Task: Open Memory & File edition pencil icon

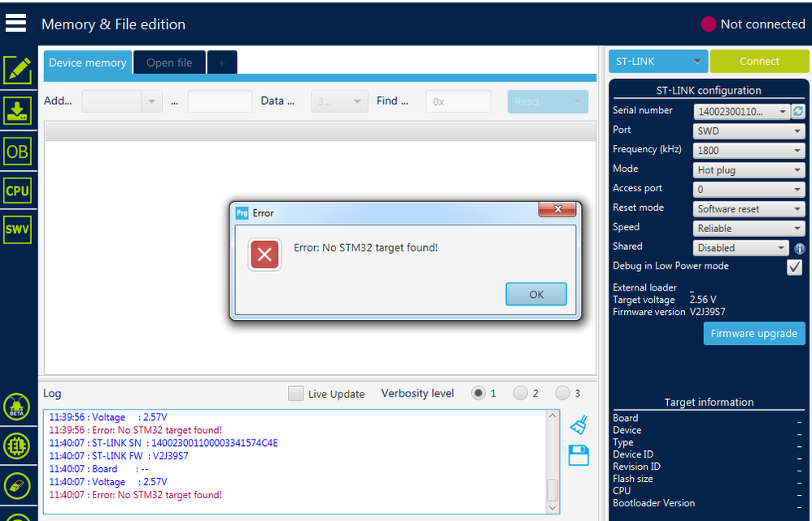Action: (x=18, y=70)
